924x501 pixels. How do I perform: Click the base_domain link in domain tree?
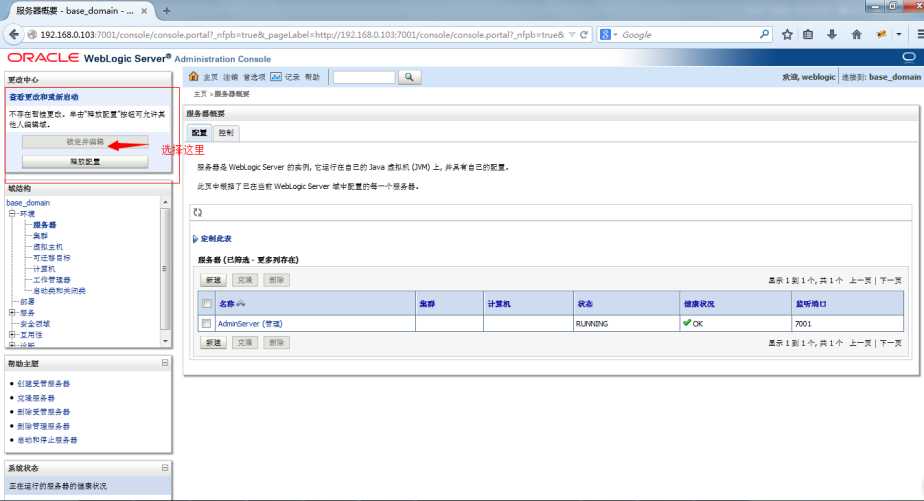tap(28, 203)
